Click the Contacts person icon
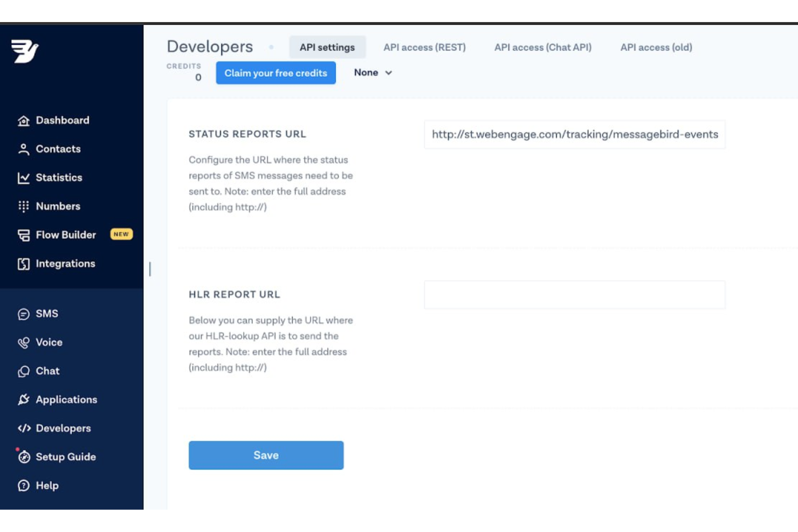Screen dimensions: 798x532 pyautogui.click(x=23, y=149)
